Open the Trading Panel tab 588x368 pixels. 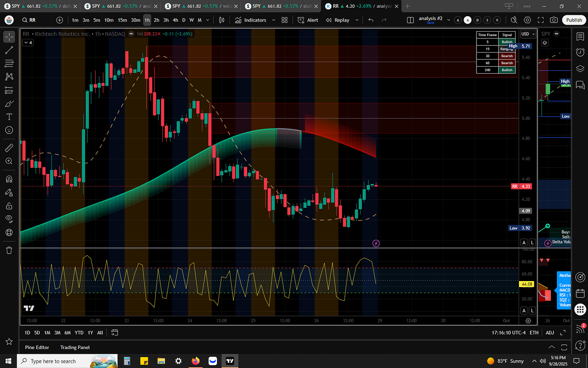[75, 347]
